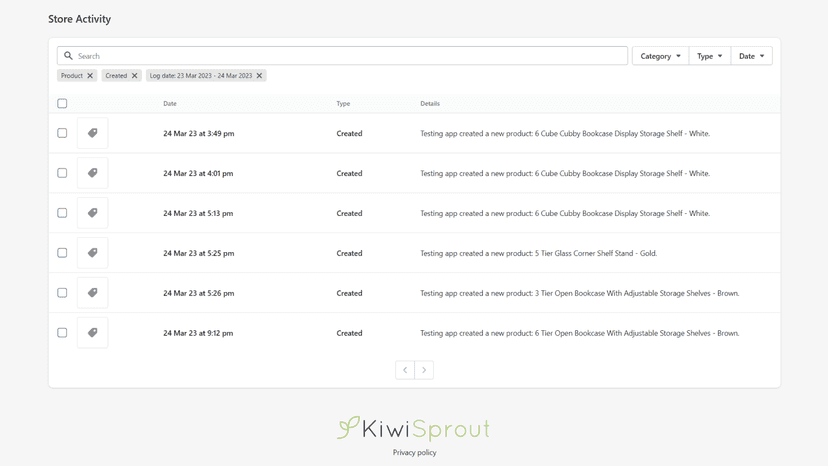Toggle the select-all checkbox in table header

tap(62, 103)
